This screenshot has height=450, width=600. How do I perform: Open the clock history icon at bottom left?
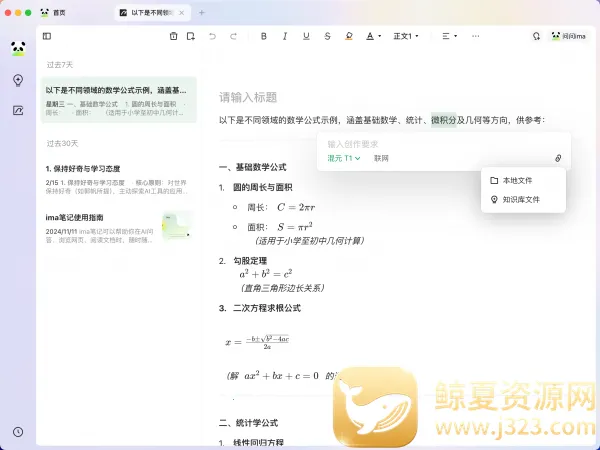(18, 432)
